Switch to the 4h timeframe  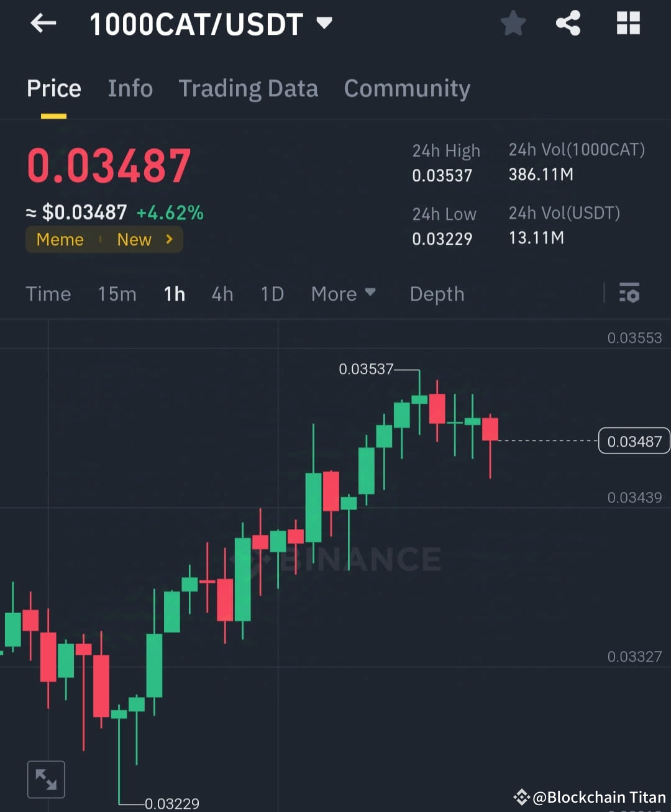pyautogui.click(x=222, y=294)
